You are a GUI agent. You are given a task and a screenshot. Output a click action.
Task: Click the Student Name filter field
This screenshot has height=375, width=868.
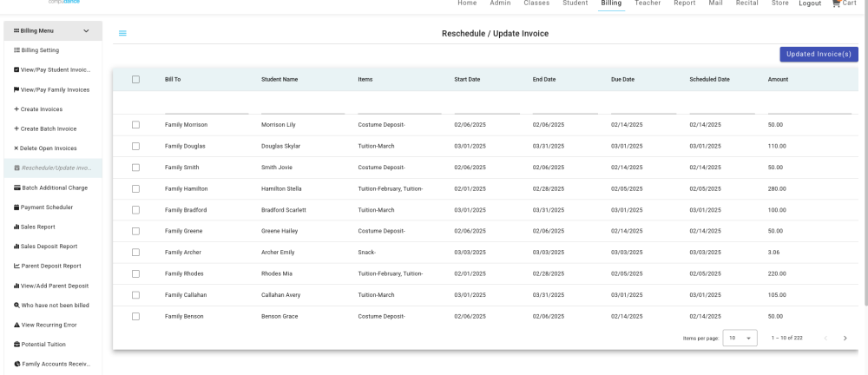(303, 107)
